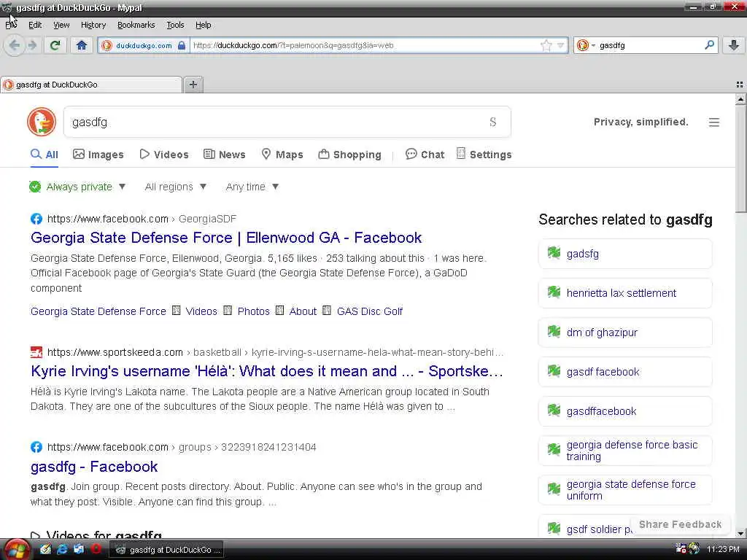The height and width of the screenshot is (560, 747).
Task: Open the Help menu
Action: tap(203, 25)
